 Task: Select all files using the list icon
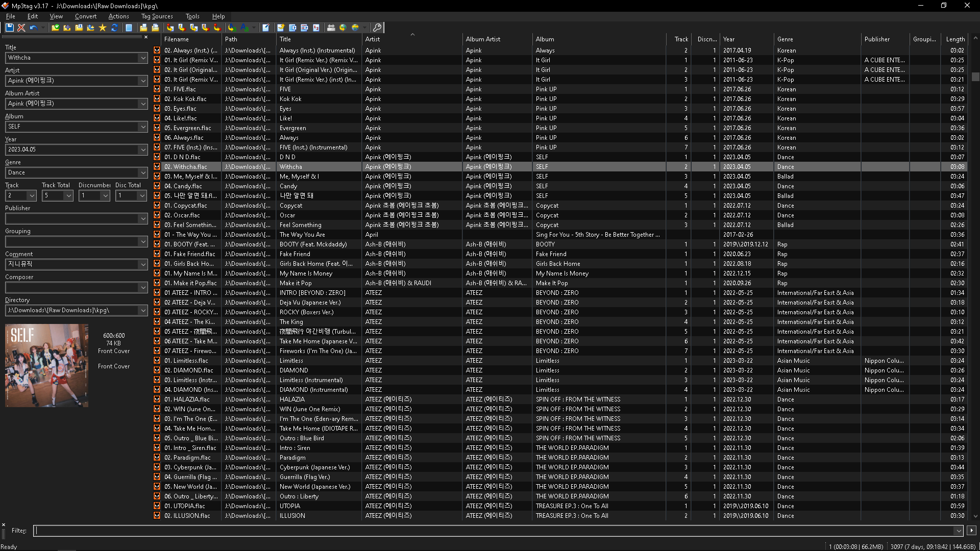pyautogui.click(x=129, y=28)
